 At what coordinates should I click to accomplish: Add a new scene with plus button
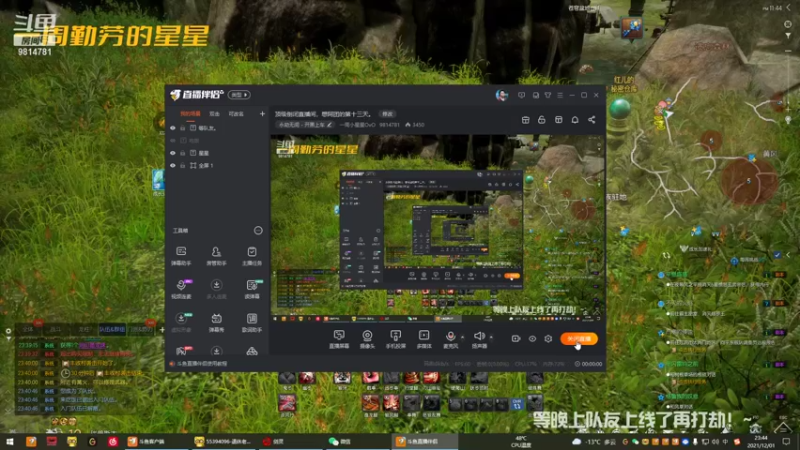click(262, 114)
